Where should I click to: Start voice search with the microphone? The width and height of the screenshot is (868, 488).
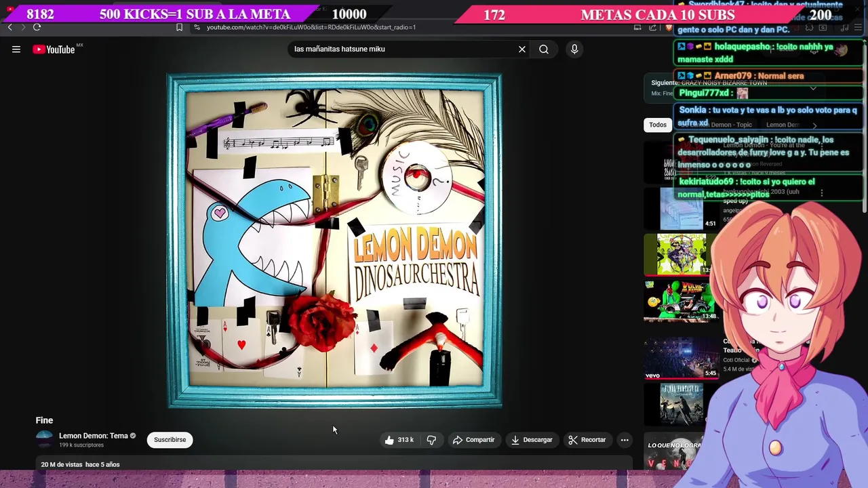[x=574, y=49]
